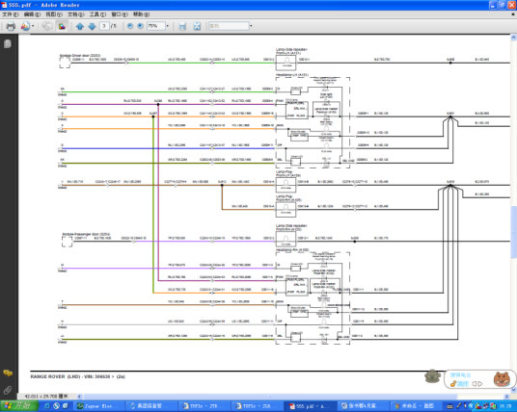The height and width of the screenshot is (412, 517).
Task: Expand the collaborate icon dropdown arrow
Action: (33, 26)
